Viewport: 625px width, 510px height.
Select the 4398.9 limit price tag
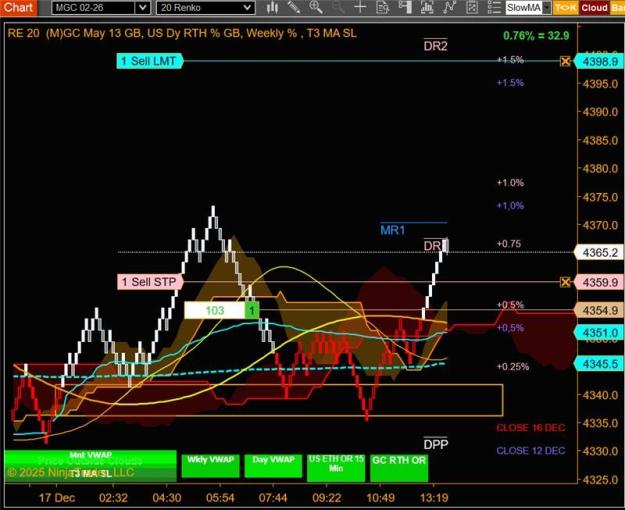coord(600,61)
